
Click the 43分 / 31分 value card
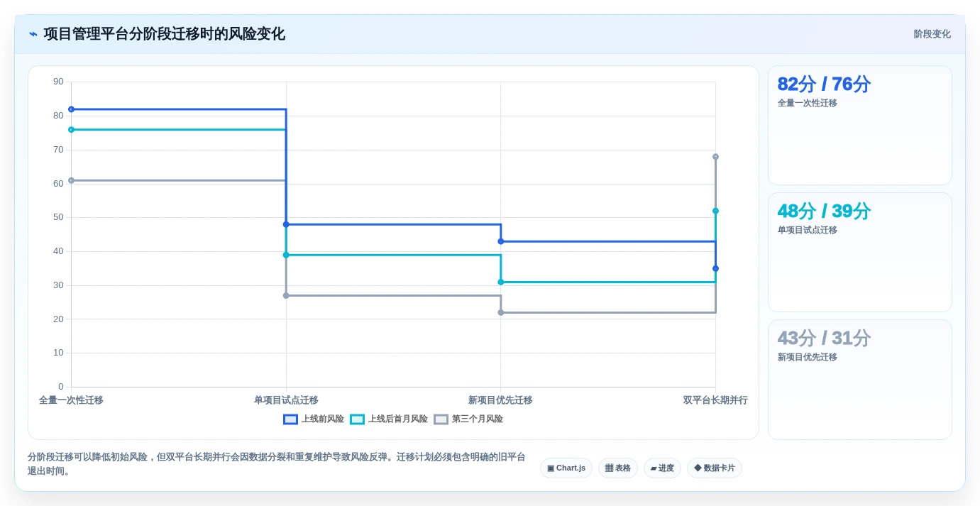[860, 379]
